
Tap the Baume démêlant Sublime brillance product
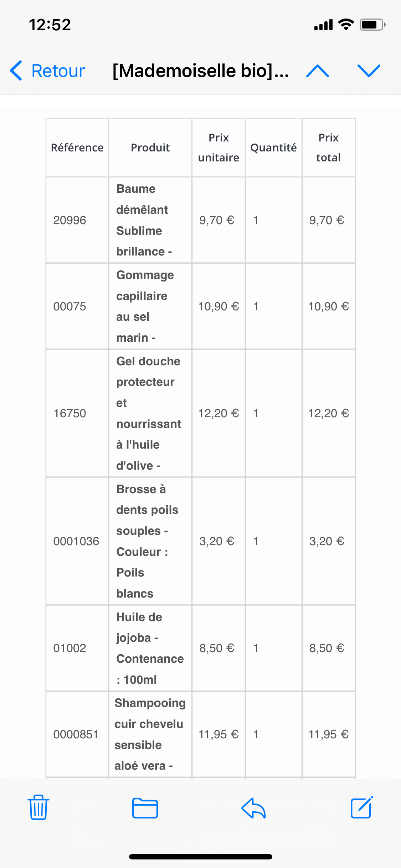(144, 220)
